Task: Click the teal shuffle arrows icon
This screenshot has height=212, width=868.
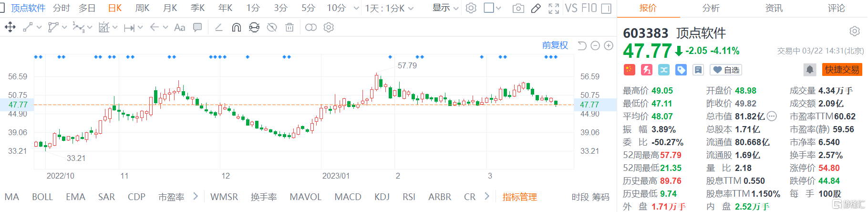Action: [x=664, y=70]
